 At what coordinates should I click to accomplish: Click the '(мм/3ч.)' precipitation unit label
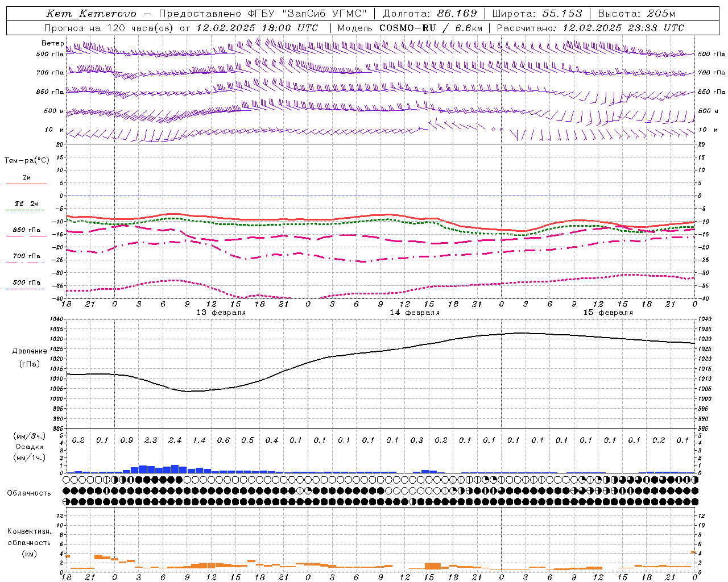click(x=30, y=436)
